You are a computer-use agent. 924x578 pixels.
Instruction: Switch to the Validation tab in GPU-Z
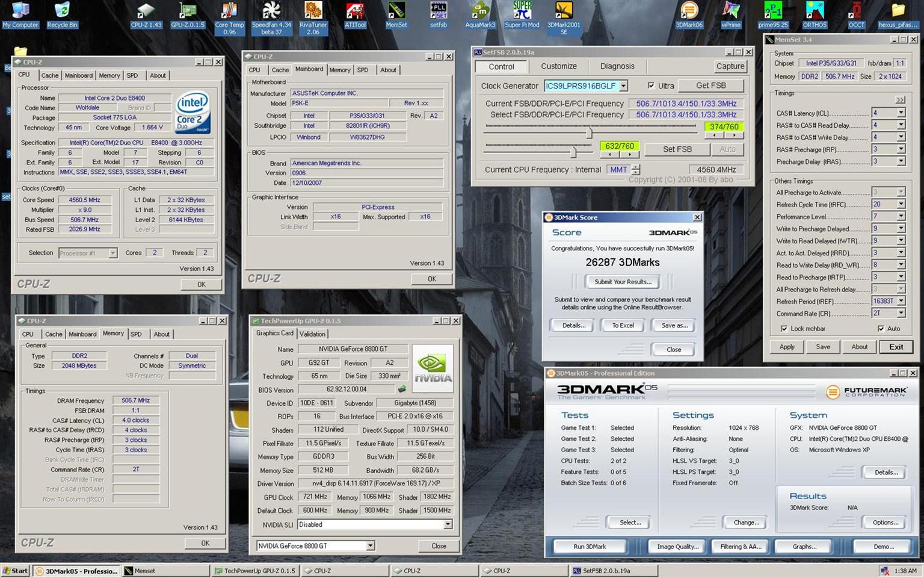click(312, 334)
